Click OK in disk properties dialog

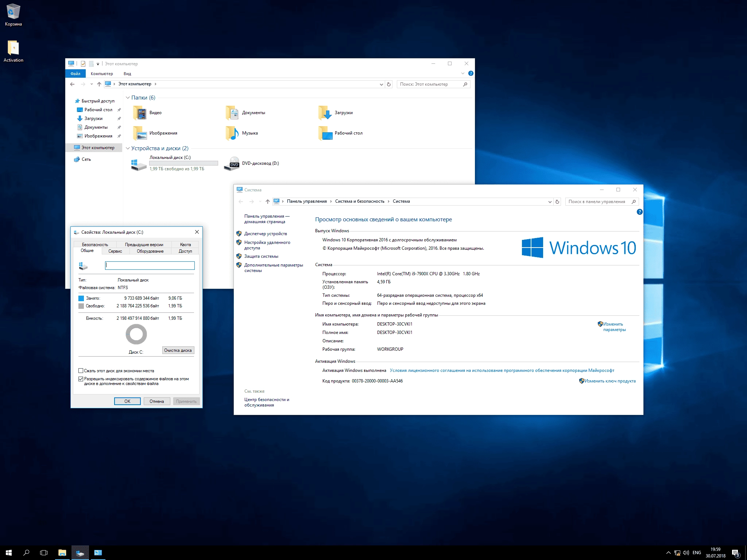pos(127,401)
